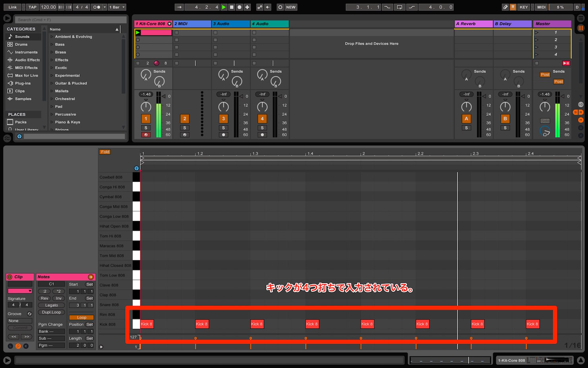Toggle the Loop switch in Notes box
Image resolution: width=588 pixels, height=368 pixels.
pyautogui.click(x=81, y=317)
